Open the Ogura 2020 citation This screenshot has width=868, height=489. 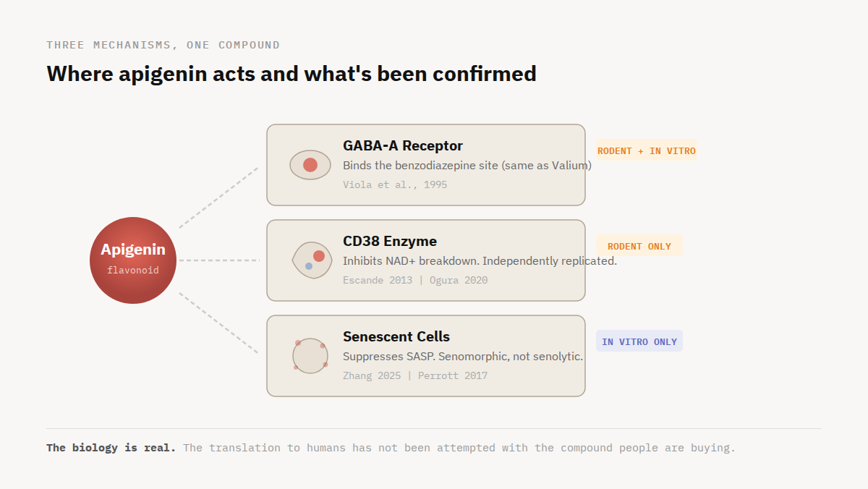(x=459, y=280)
